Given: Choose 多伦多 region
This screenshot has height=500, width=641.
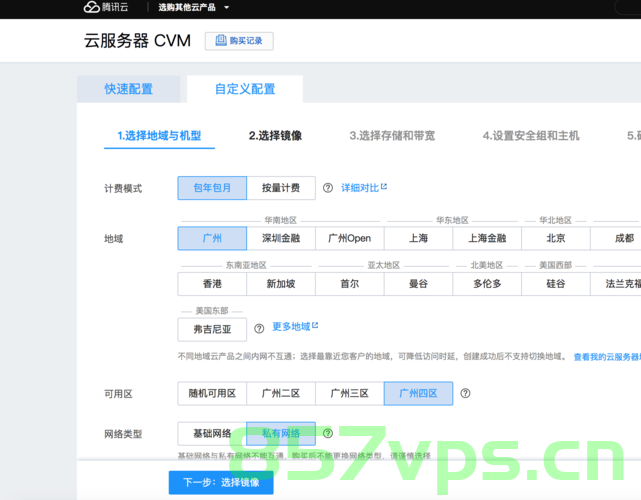Looking at the screenshot, I should point(487,284).
